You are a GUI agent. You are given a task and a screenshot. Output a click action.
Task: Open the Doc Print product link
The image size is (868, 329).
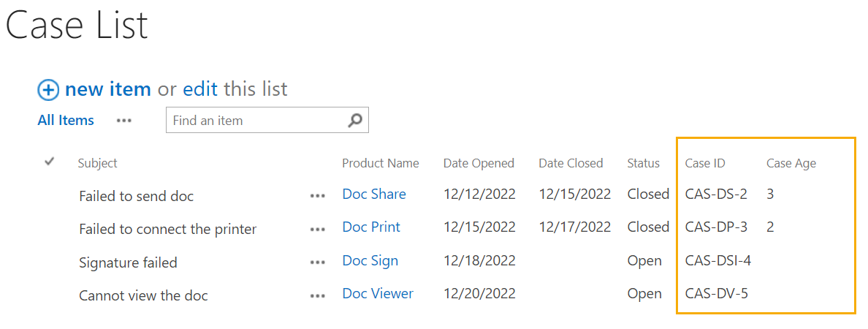(x=371, y=227)
